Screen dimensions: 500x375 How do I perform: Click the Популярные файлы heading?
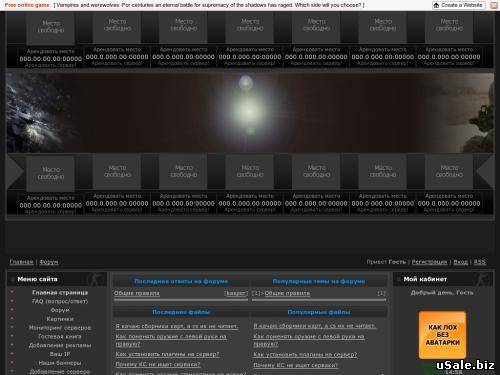[319, 312]
